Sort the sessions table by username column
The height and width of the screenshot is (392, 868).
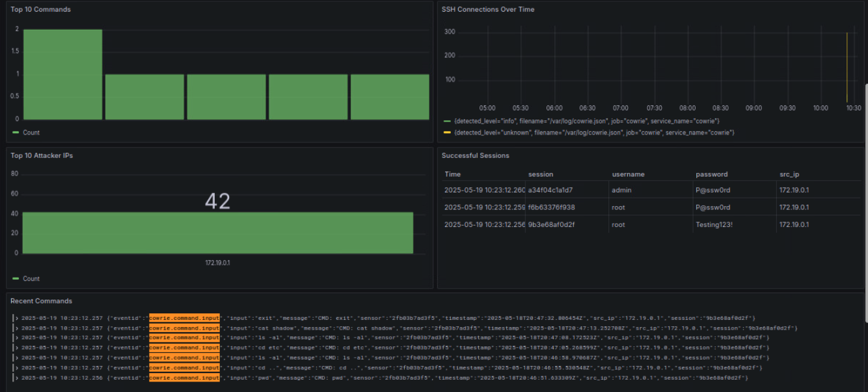click(x=628, y=174)
